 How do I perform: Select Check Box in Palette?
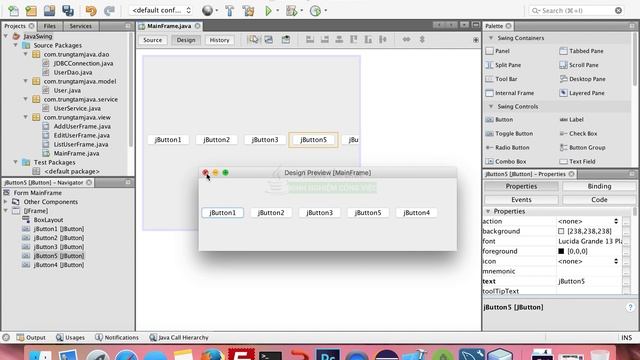578,133
